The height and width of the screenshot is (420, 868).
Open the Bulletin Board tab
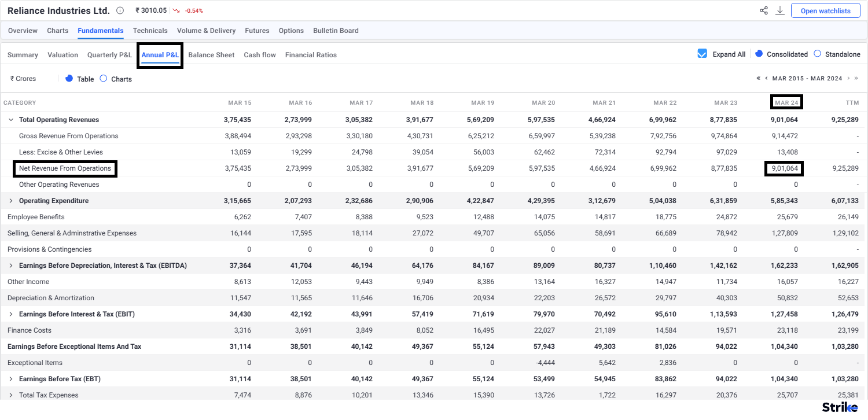[336, 31]
